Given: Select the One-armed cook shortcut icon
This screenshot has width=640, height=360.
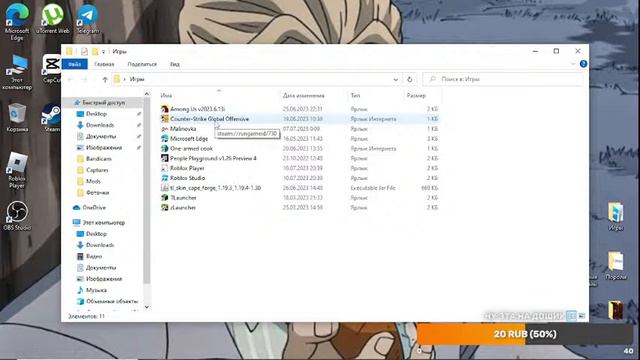Looking at the screenshot, I should [164, 148].
